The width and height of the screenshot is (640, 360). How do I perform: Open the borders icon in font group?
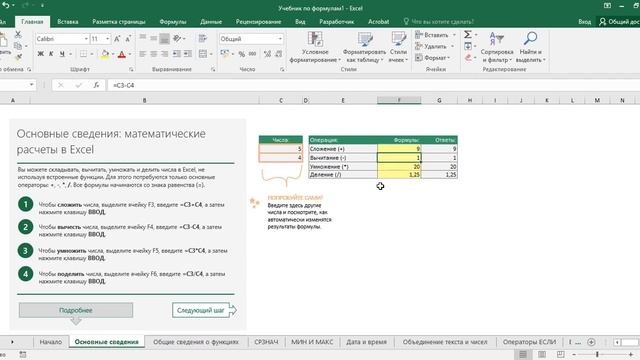pos(83,54)
